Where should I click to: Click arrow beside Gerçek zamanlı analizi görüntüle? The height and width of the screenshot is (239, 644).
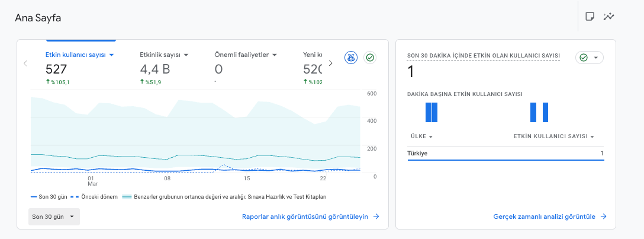(x=603, y=216)
